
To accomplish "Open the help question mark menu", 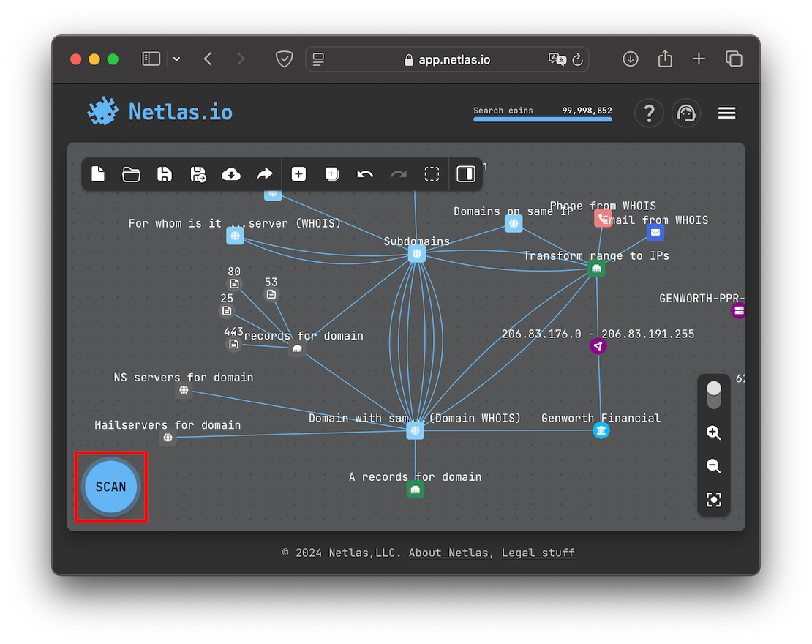I will (648, 113).
